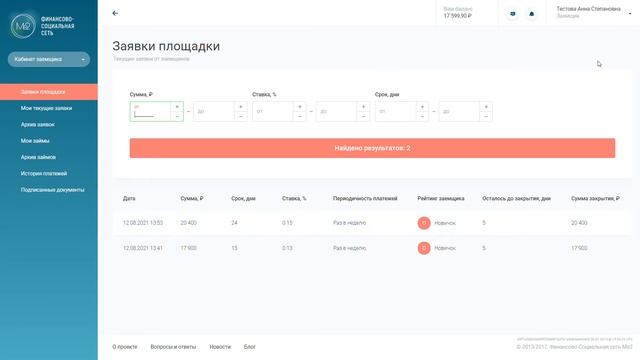
Task: Decrease the Ставка maximum with minus
Action: pos(363,116)
